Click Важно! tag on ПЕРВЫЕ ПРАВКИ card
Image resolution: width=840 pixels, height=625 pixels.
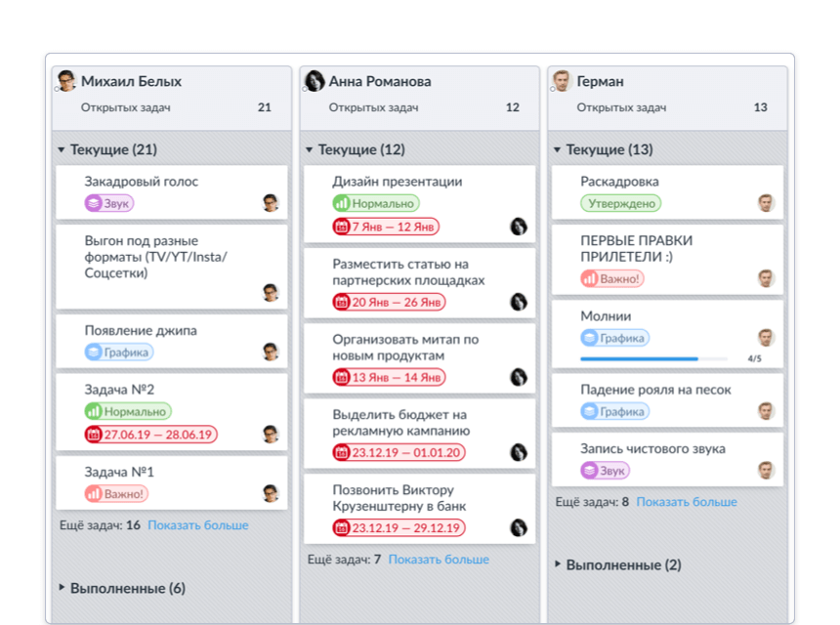click(612, 278)
